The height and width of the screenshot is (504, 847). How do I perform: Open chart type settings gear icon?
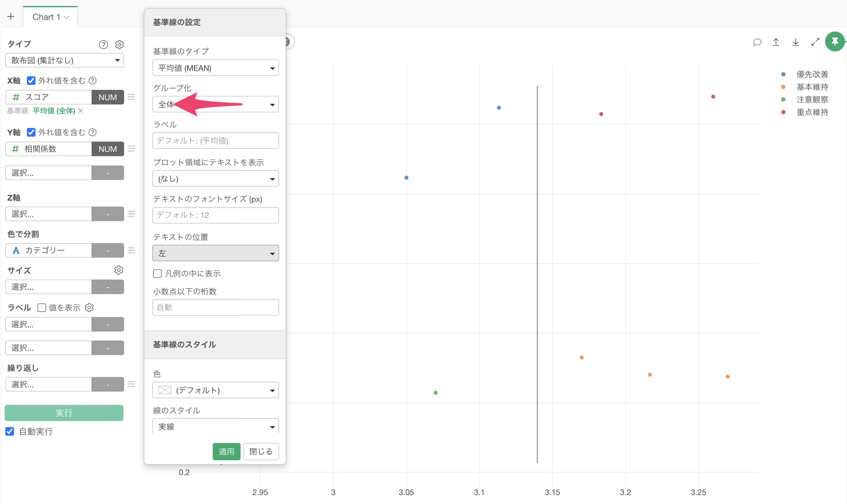tap(119, 45)
